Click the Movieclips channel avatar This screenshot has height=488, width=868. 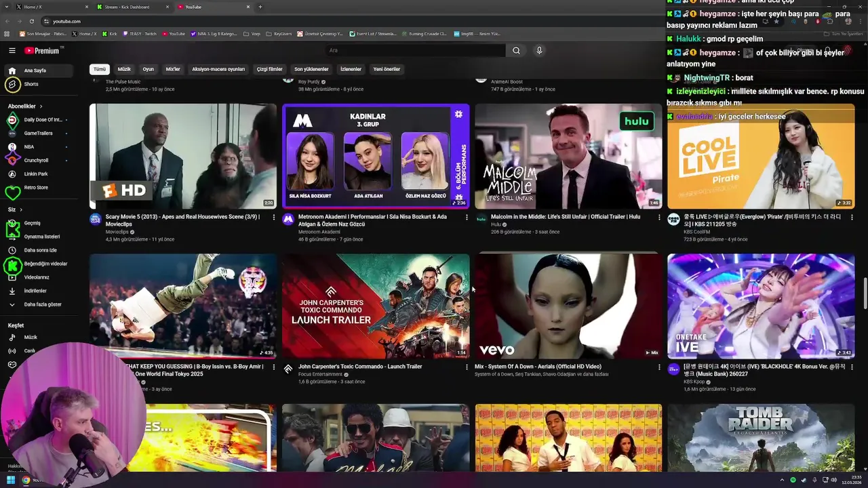(96, 219)
